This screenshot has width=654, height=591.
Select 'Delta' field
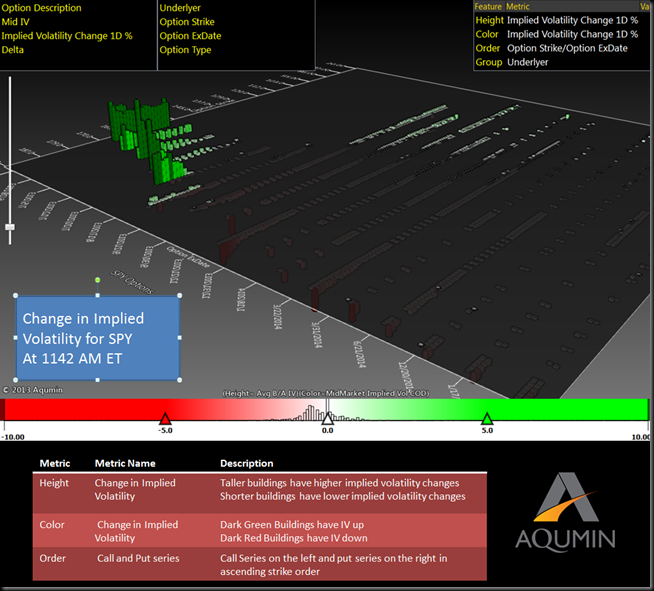point(13,50)
